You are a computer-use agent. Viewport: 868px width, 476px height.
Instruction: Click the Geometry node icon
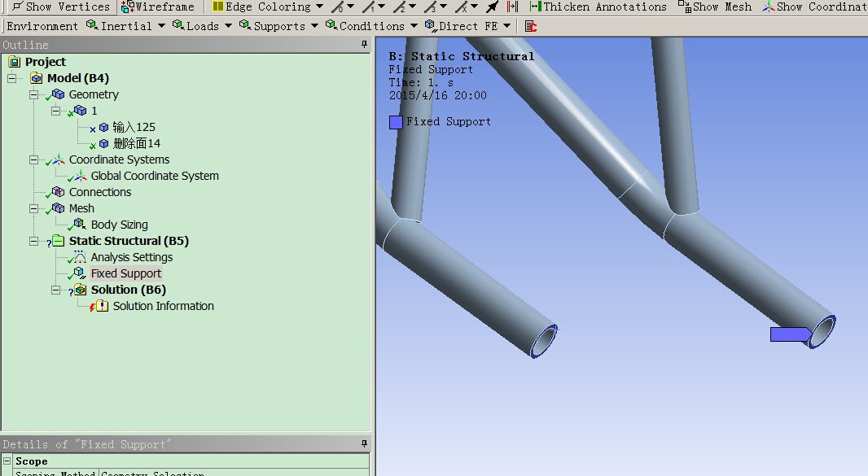58,94
